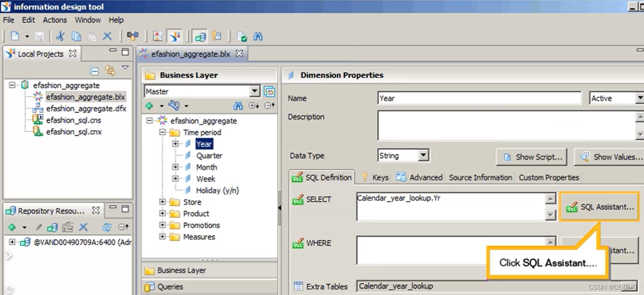Open the Queries pane section
The image size is (644, 295).
click(x=209, y=287)
